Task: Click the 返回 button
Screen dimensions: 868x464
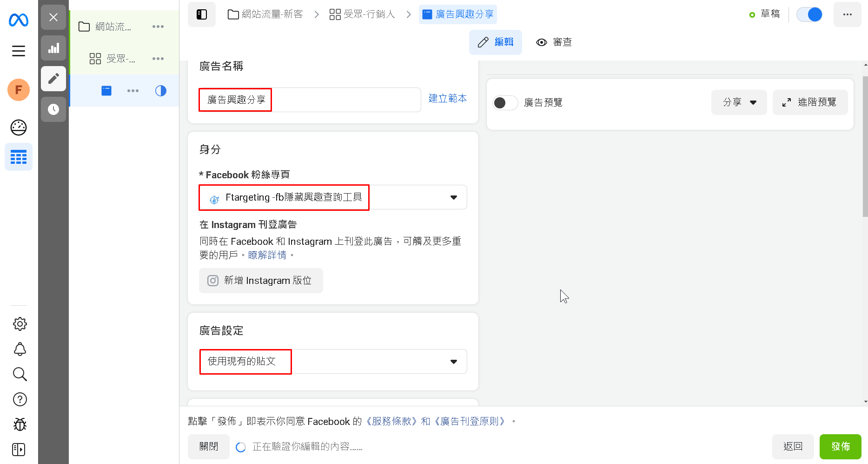Action: [x=793, y=447]
